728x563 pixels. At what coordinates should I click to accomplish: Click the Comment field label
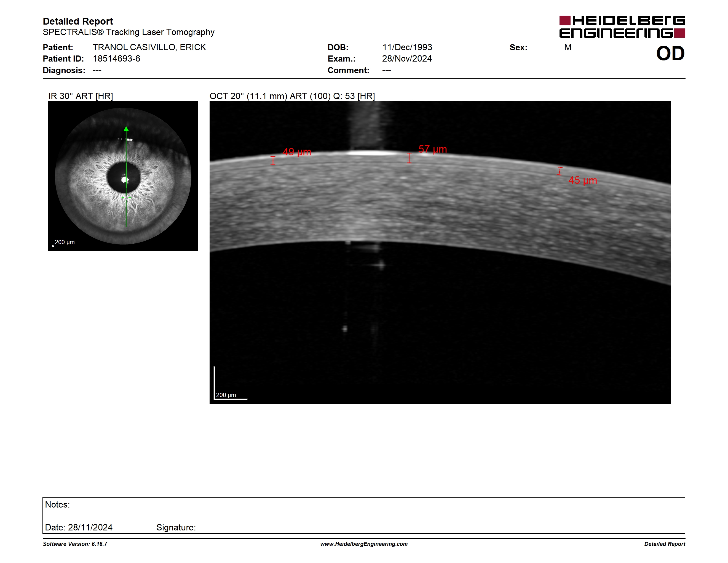pyautogui.click(x=348, y=70)
